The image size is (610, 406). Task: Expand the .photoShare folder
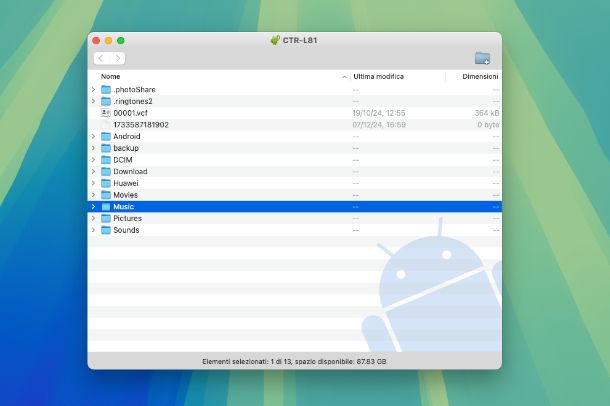click(x=93, y=90)
